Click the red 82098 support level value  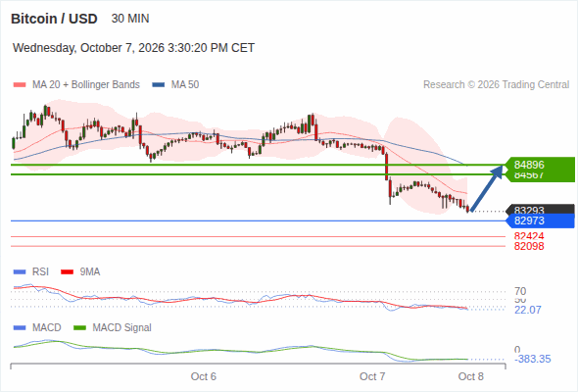(x=529, y=246)
